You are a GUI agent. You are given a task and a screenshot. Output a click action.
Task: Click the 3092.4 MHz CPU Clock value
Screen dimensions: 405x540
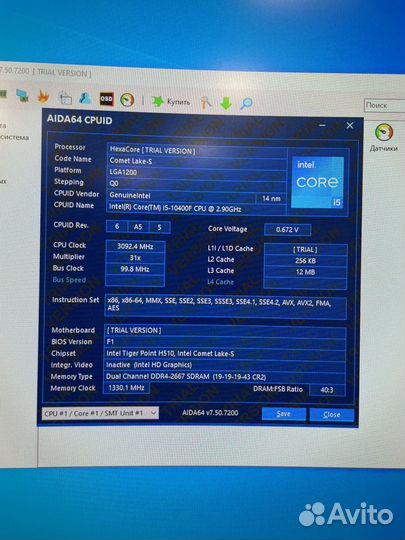point(135,246)
